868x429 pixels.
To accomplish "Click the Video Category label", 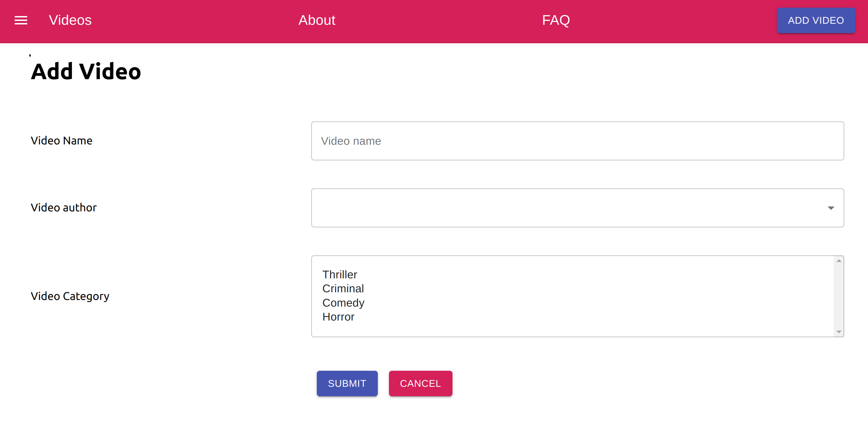I will tap(70, 296).
